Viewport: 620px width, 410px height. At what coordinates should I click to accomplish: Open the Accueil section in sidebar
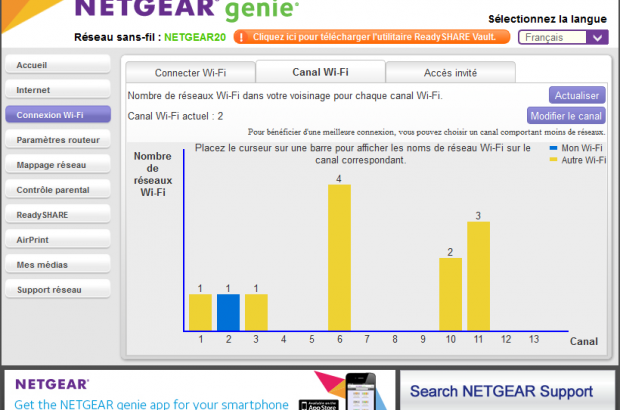click(57, 65)
